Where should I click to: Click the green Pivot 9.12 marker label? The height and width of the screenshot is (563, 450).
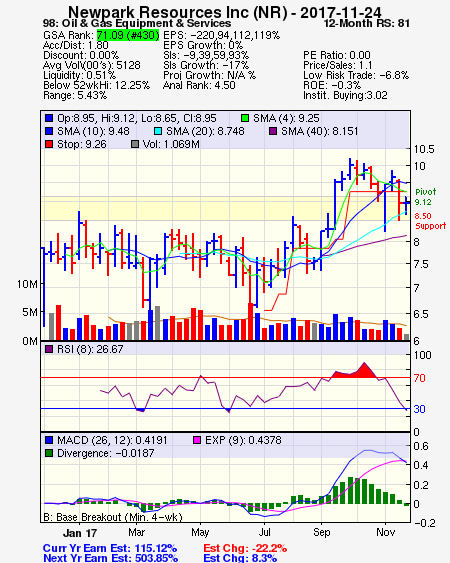[425, 197]
